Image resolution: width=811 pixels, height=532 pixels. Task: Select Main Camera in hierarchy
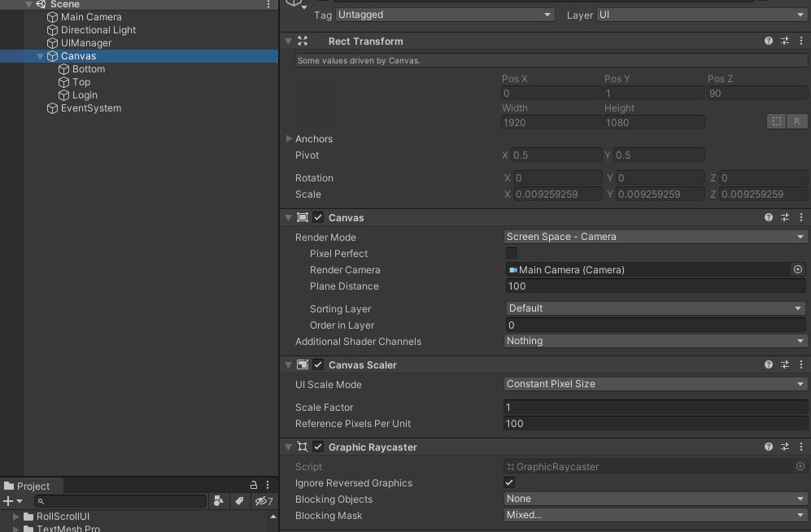click(x=91, y=17)
